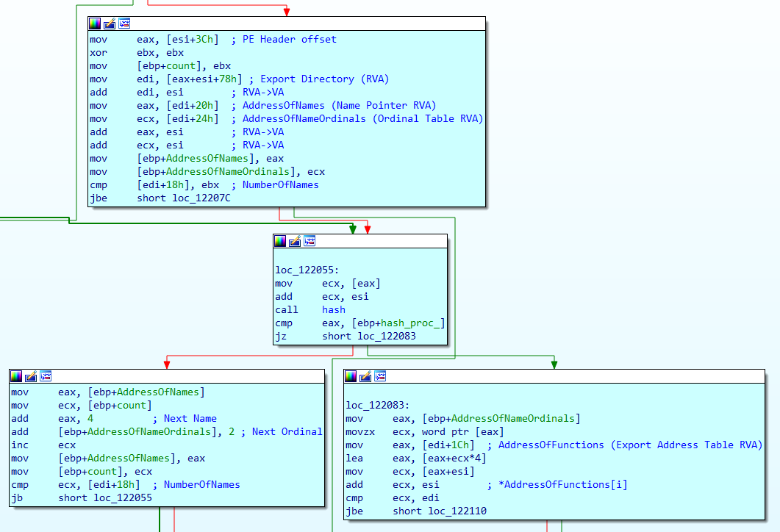Click the group nodes icon on the loc_122055 block
Screen dimensions: 780x532
pos(310,241)
